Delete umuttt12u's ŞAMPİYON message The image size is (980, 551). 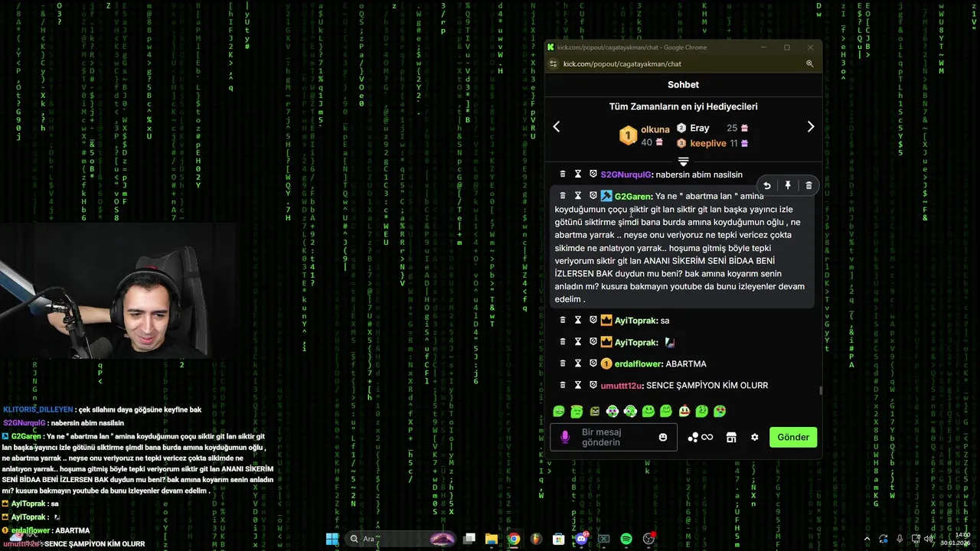(x=563, y=385)
